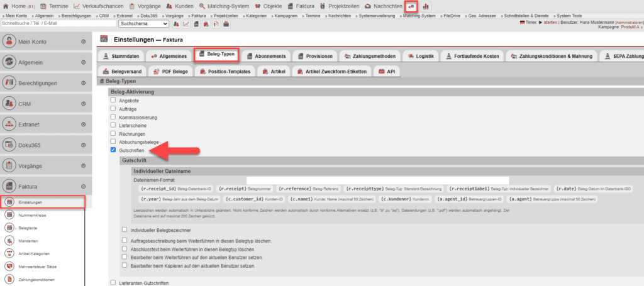Expand the Berechtigungen sidebar section arrow

(84, 83)
